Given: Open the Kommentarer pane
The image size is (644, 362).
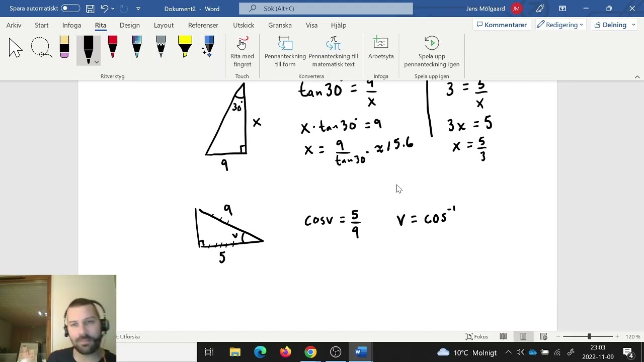Looking at the screenshot, I should coord(502,25).
